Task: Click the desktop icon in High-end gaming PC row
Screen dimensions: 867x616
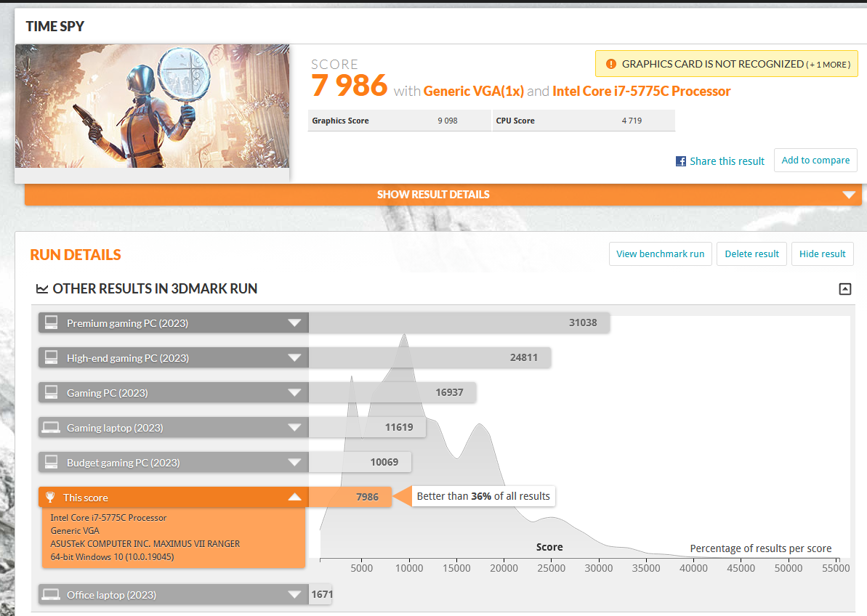Action: (52, 357)
